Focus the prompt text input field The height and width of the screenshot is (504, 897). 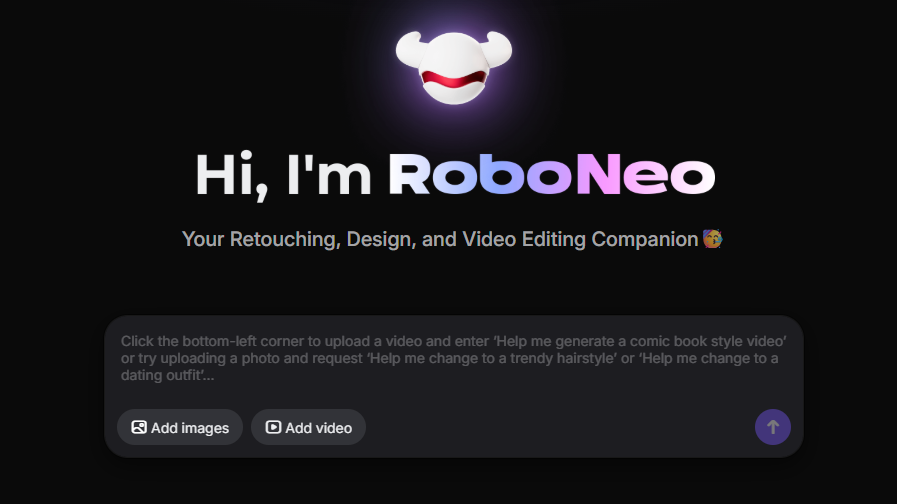(454, 359)
